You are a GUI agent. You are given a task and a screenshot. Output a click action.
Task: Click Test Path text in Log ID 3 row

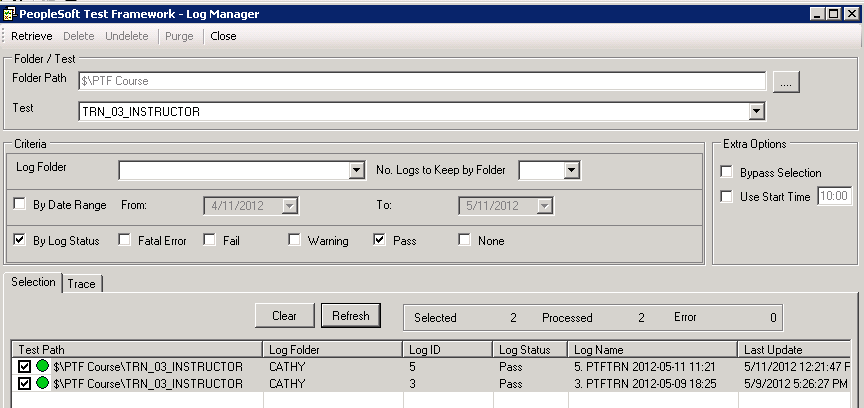pos(148,384)
